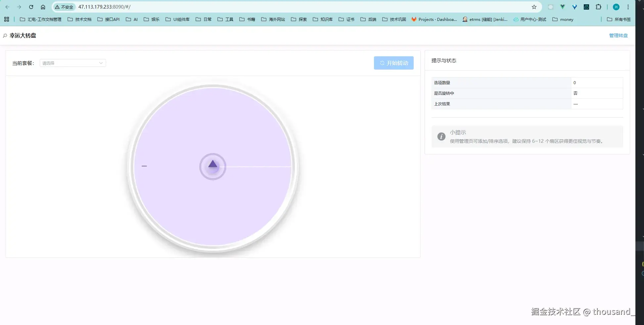This screenshot has height=325, width=644.
Task: Click the address bar URL
Action: click(x=104, y=7)
